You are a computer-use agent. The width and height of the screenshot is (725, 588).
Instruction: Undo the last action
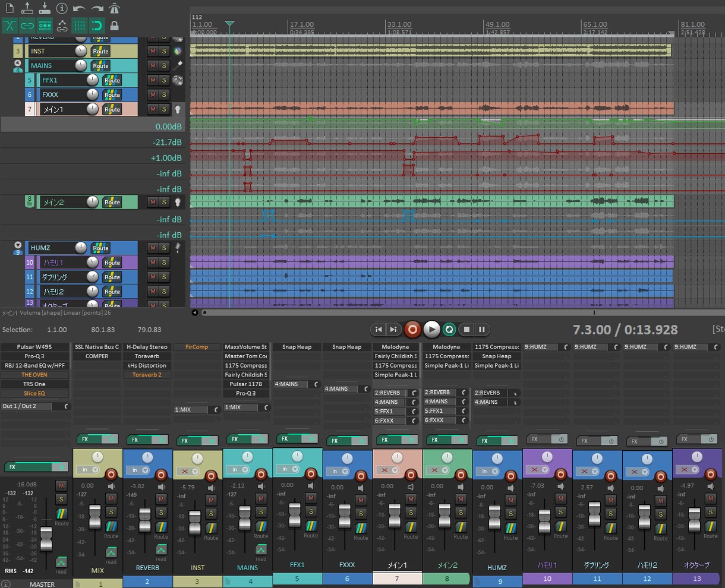tap(79, 9)
